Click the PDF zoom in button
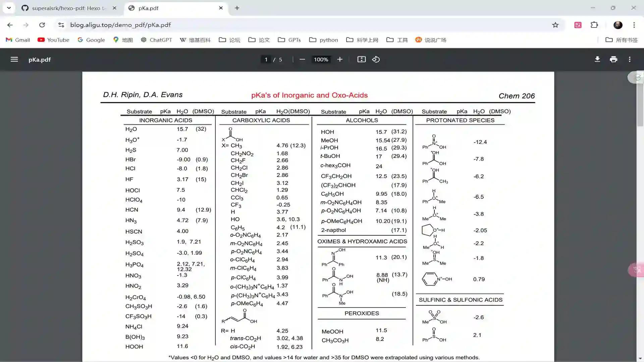The image size is (644, 362). click(x=340, y=59)
